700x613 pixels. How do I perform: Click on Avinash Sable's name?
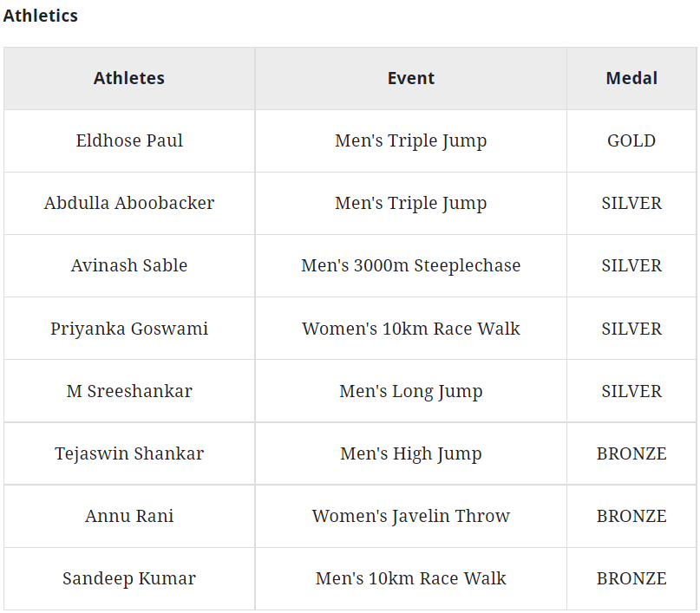(129, 265)
